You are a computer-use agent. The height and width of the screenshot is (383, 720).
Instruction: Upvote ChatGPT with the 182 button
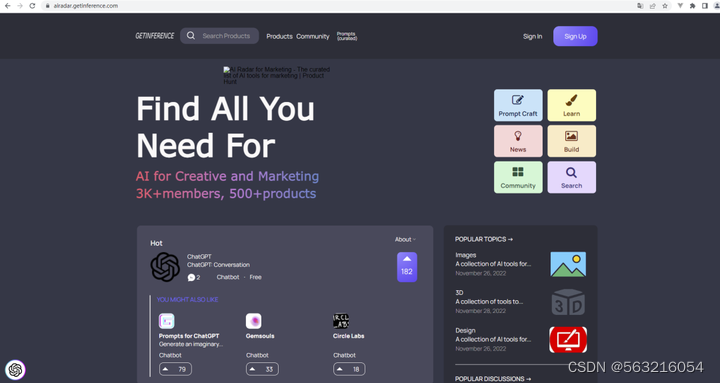[407, 267]
